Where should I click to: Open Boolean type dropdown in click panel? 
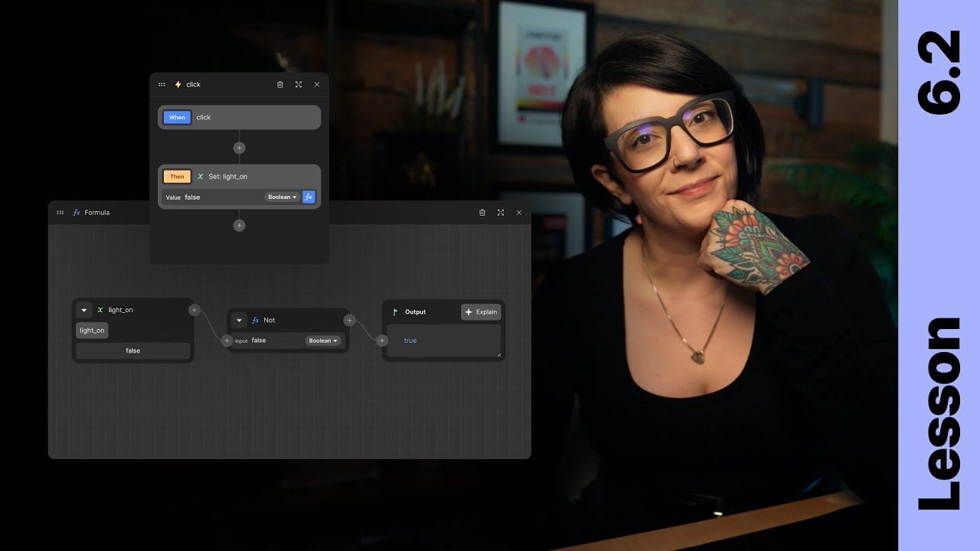click(x=282, y=197)
